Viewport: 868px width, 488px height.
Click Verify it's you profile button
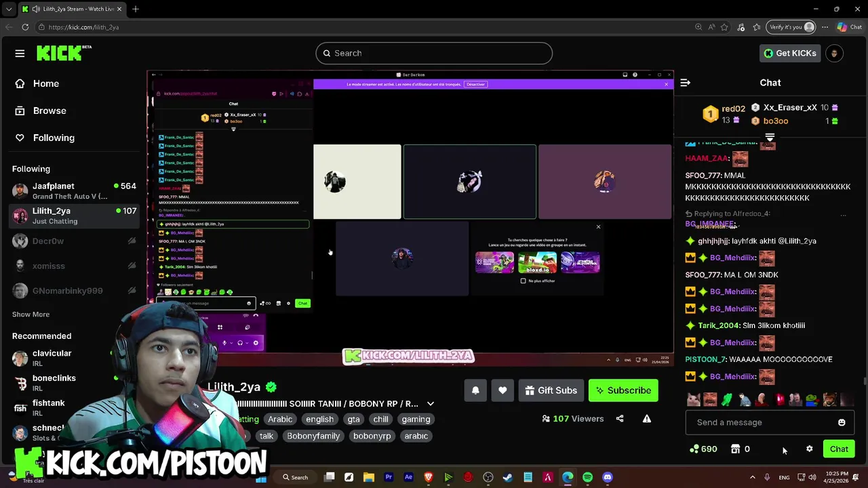791,27
